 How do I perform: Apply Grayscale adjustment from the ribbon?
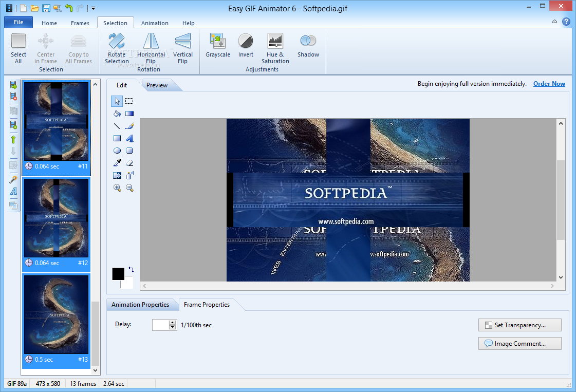pyautogui.click(x=218, y=46)
